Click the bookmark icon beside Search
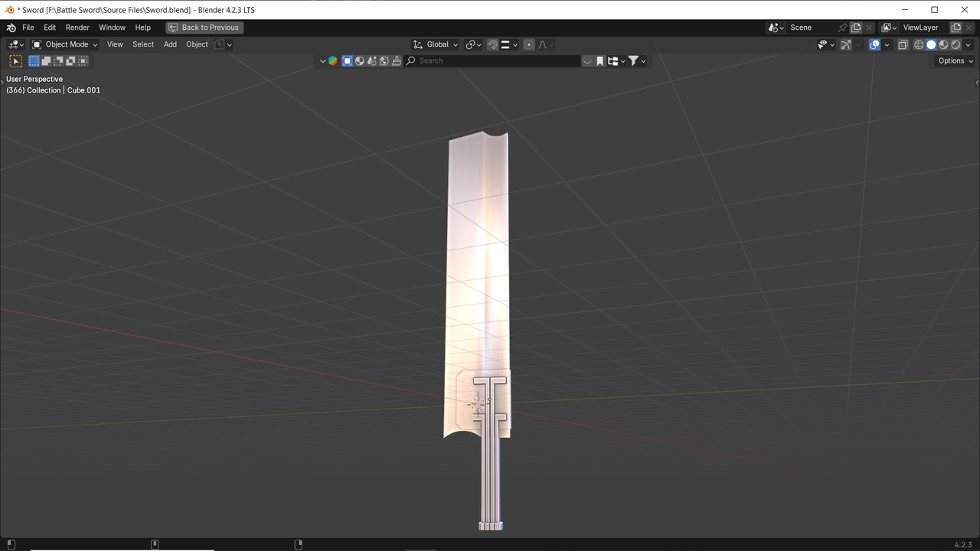The width and height of the screenshot is (980, 551). pyautogui.click(x=600, y=61)
